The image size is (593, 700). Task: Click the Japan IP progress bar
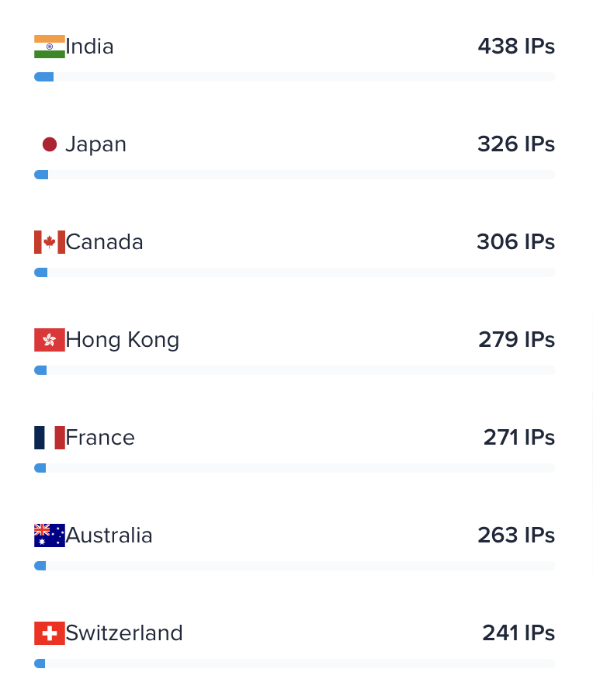point(295,175)
